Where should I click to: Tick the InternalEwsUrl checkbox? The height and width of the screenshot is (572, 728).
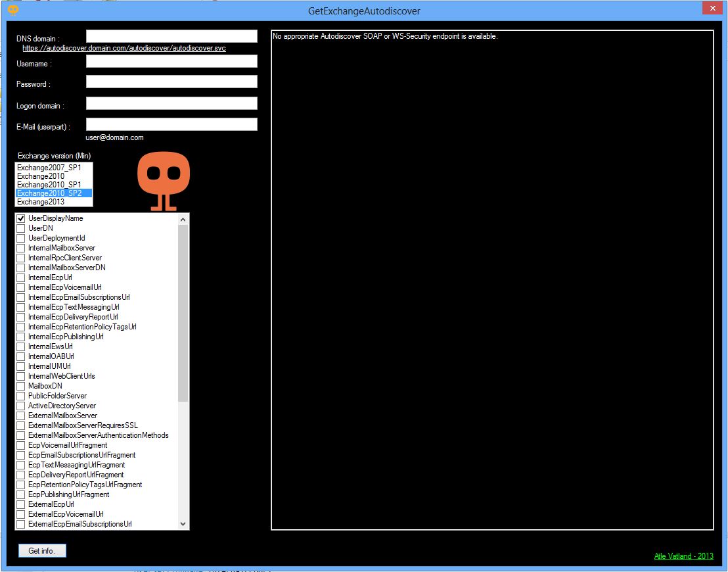click(x=21, y=346)
